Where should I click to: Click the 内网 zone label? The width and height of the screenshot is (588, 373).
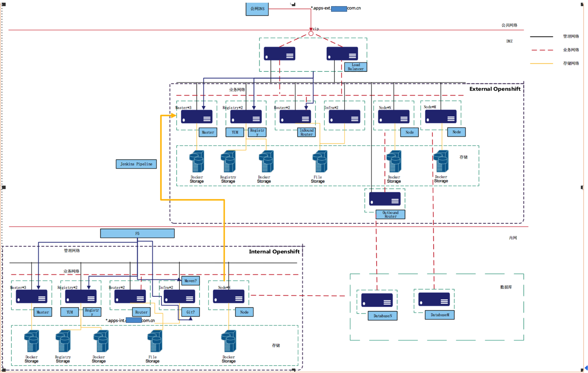pos(513,238)
